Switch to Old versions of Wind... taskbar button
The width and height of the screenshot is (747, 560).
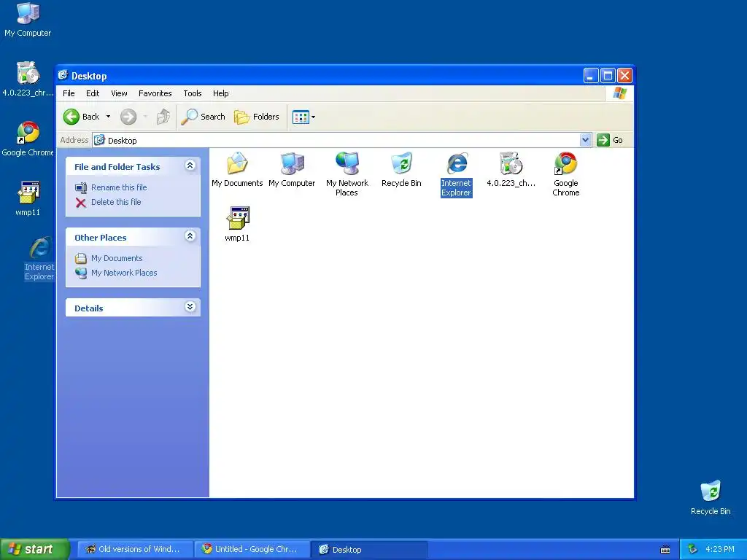point(135,549)
